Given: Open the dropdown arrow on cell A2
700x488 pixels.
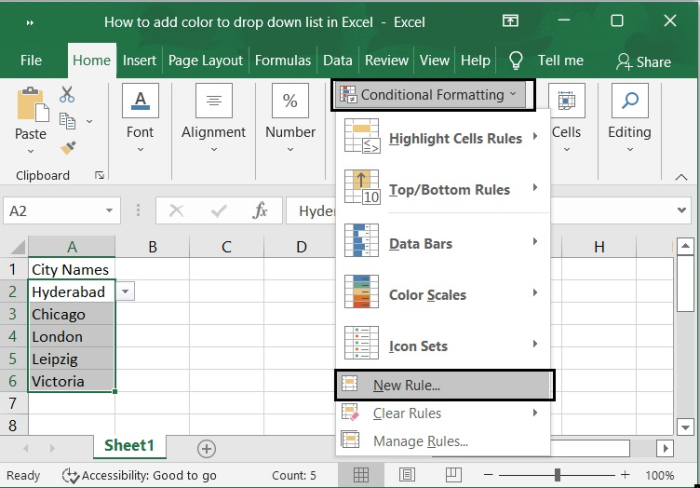Looking at the screenshot, I should (x=125, y=292).
